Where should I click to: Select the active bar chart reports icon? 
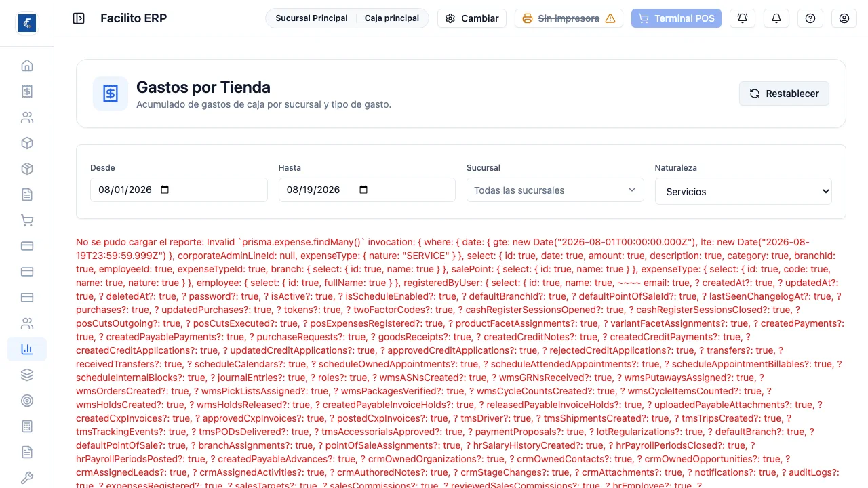click(x=27, y=349)
